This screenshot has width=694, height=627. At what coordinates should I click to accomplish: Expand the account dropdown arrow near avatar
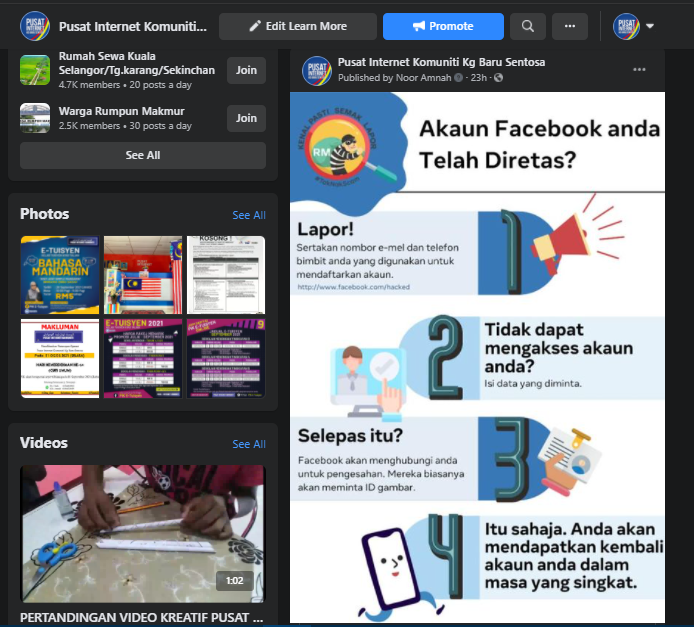pyautogui.click(x=650, y=26)
